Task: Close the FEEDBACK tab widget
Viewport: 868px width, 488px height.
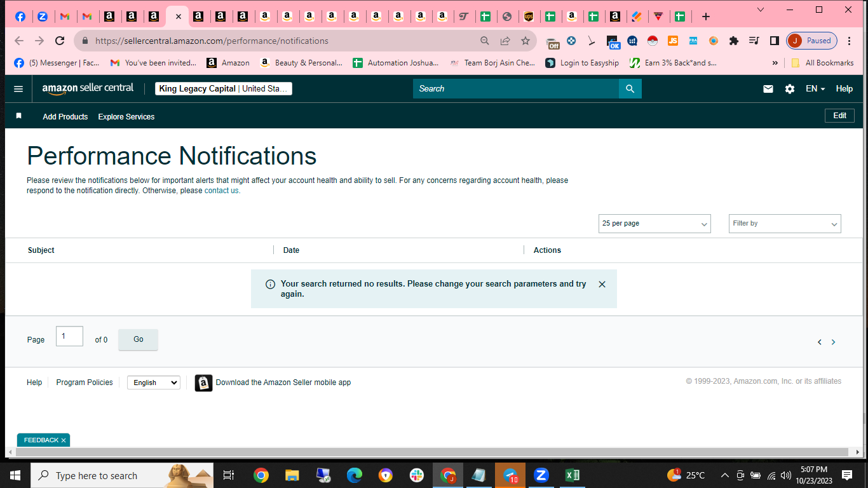Action: click(64, 440)
